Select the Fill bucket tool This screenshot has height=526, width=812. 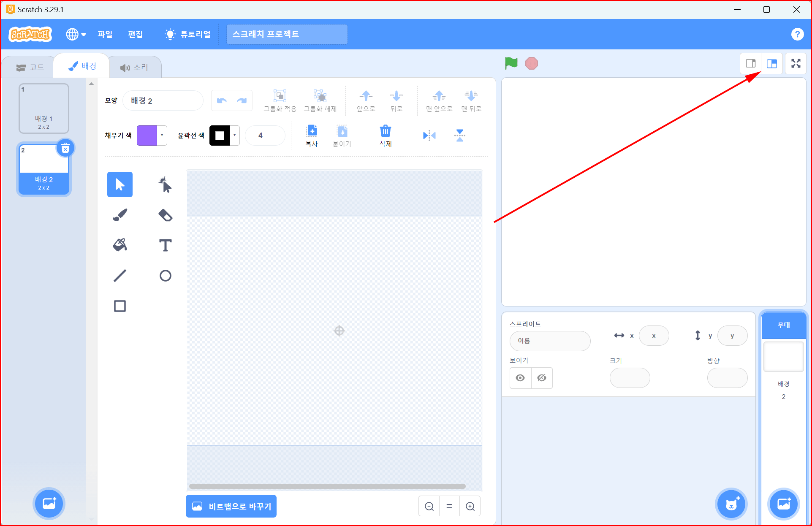120,245
